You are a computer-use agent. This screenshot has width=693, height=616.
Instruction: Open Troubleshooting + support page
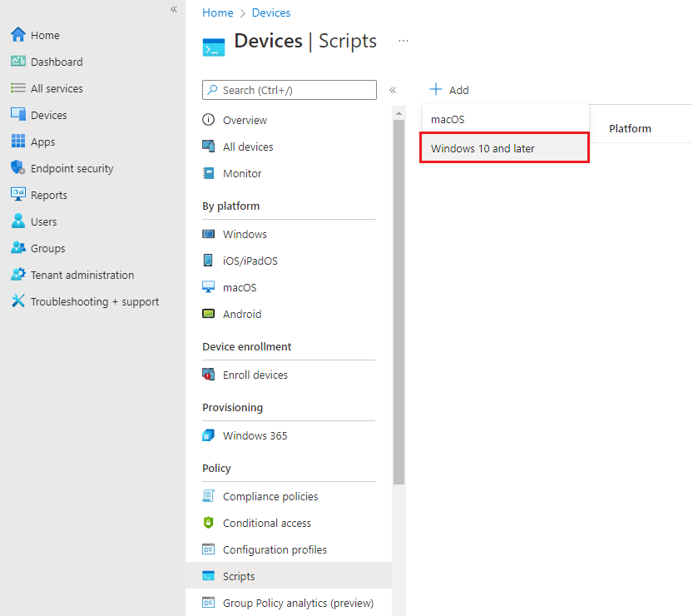pos(95,301)
